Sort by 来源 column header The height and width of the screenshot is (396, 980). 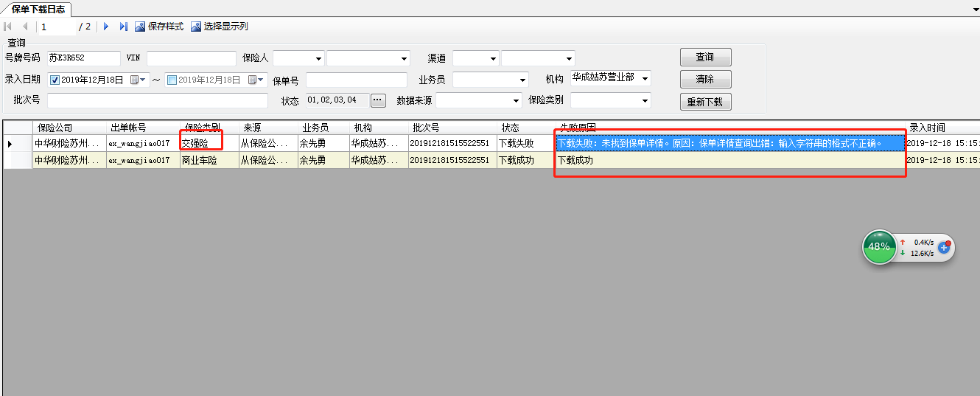pyautogui.click(x=268, y=128)
